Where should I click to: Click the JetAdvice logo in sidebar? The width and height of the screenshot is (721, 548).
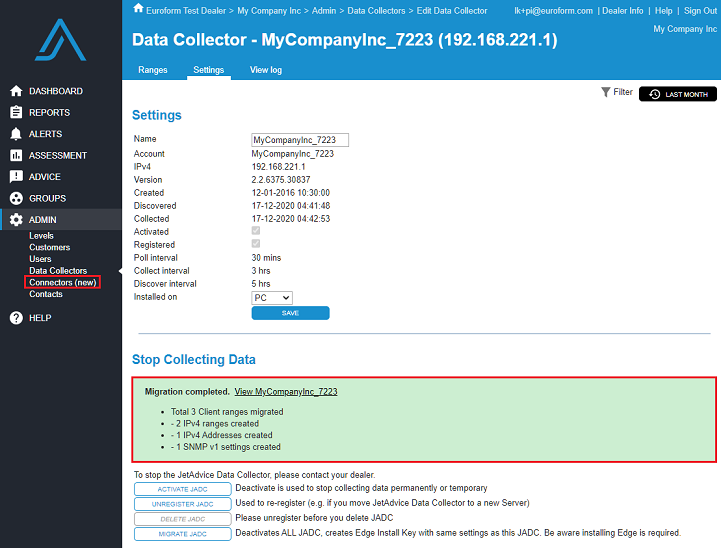61,40
